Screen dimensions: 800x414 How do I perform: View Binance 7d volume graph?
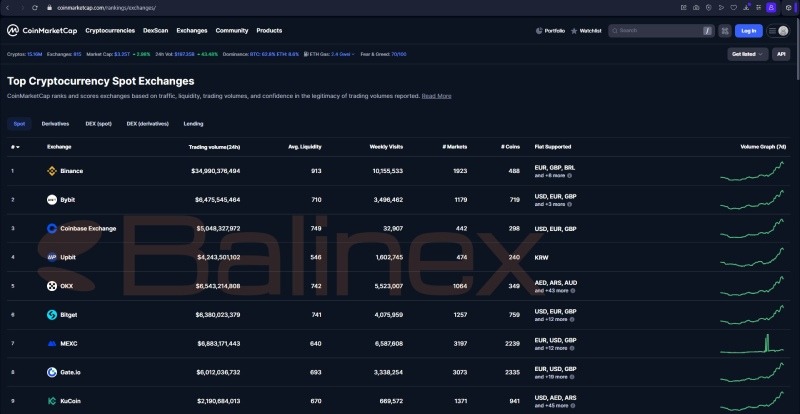pos(752,171)
